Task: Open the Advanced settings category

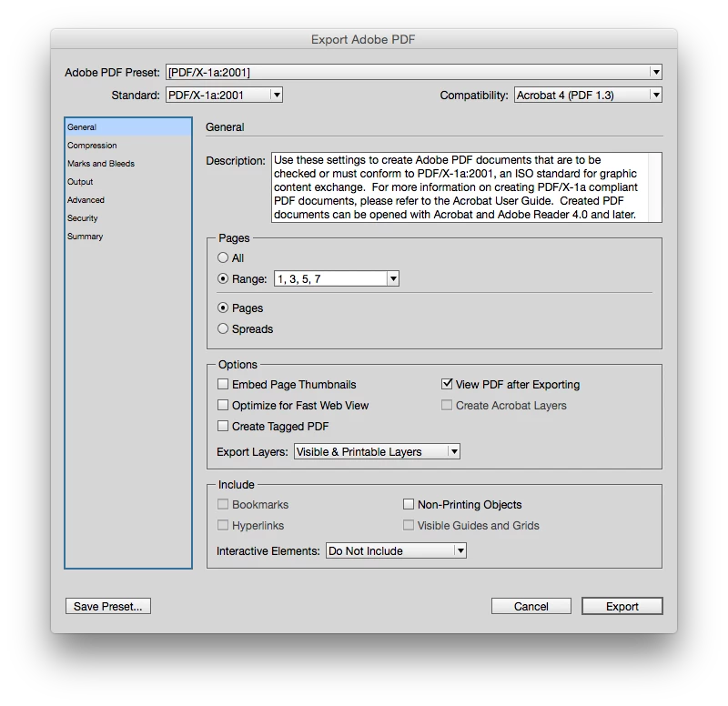Action: (128, 200)
